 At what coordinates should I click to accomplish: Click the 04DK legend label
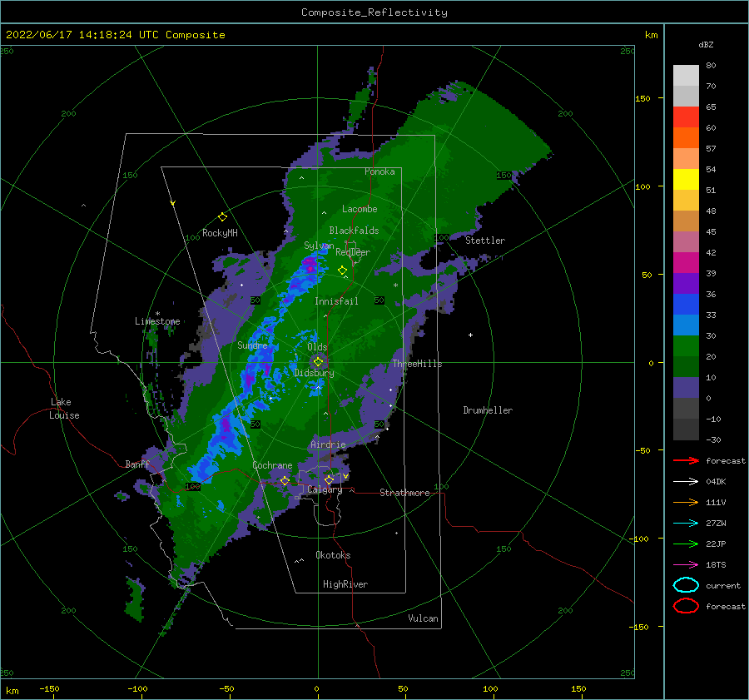pyautogui.click(x=716, y=481)
